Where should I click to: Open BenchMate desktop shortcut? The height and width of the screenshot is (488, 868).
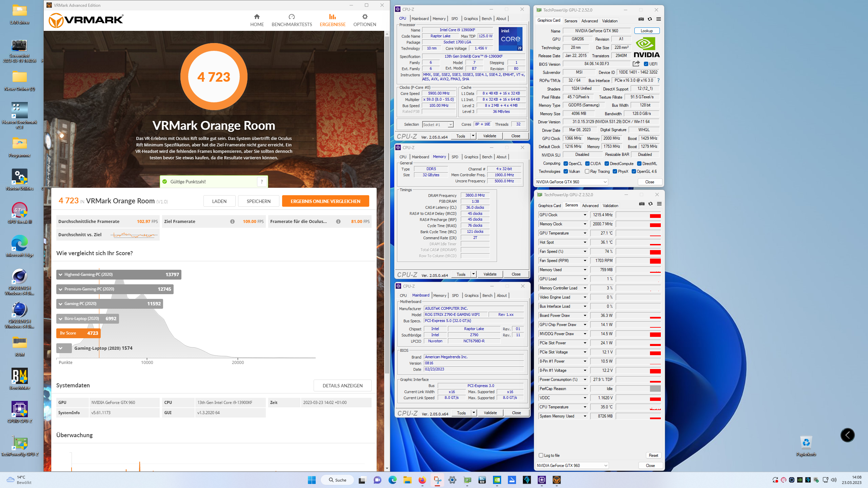(x=20, y=379)
